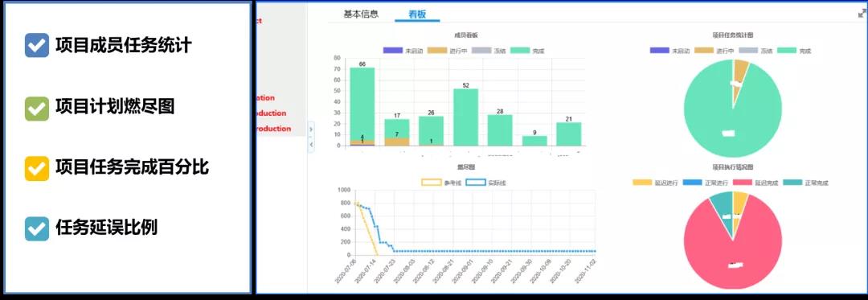The image size is (868, 300).
Task: Click the bar labeled 52 in member chart
Action: click(466, 117)
